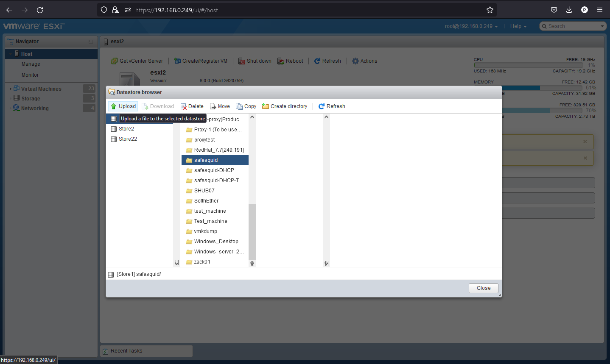Open the safesquid-DHCP-T... folder
Image resolution: width=610 pixels, height=364 pixels.
215,181
